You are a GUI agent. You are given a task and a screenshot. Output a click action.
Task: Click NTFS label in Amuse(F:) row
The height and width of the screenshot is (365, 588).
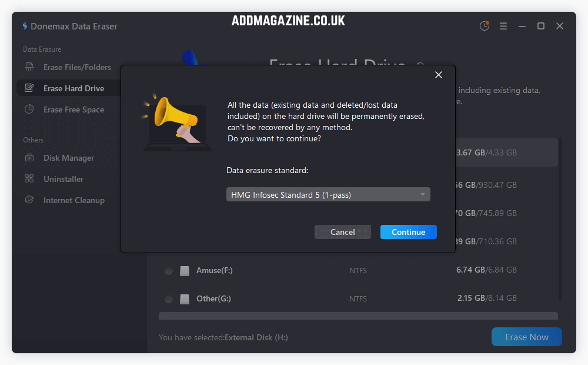[x=358, y=270]
